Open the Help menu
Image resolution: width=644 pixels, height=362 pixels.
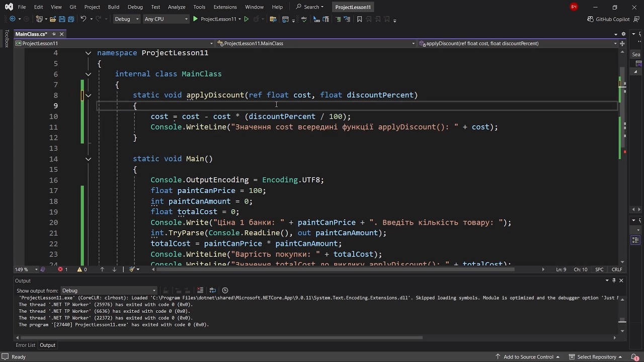pos(277,7)
